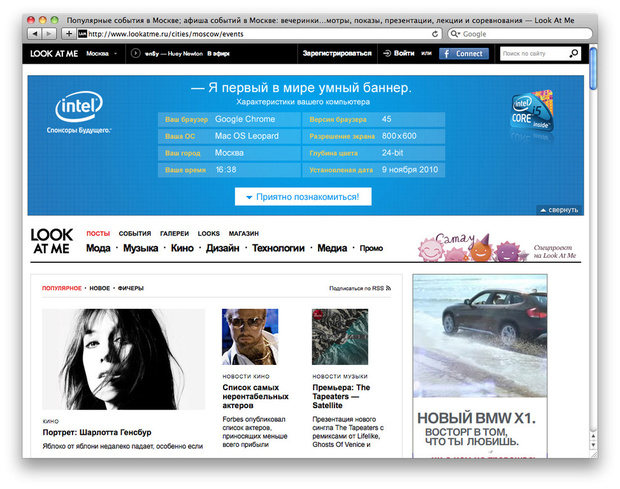
Task: Click the НОВОСТИ МУЗЫКИ label
Action: pos(340,376)
